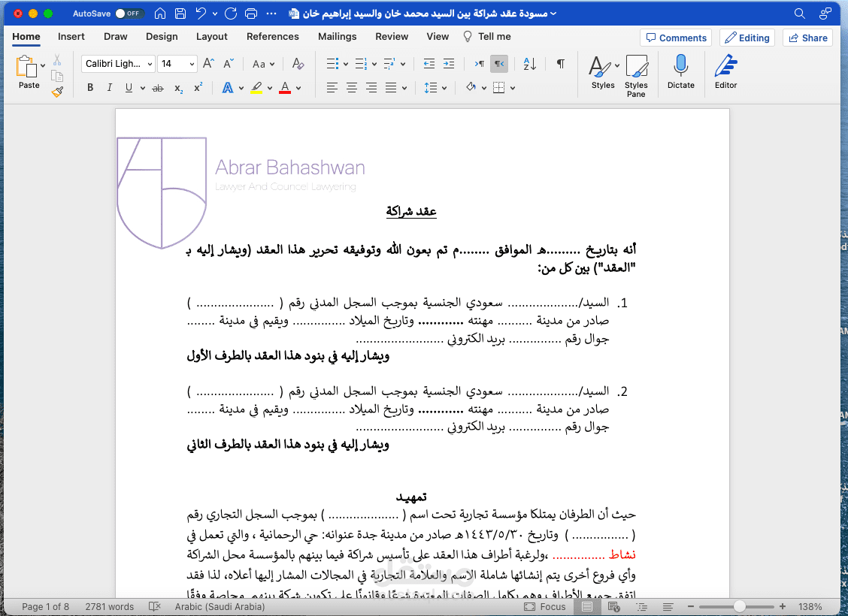Open borders dropdown arrow

[513, 88]
